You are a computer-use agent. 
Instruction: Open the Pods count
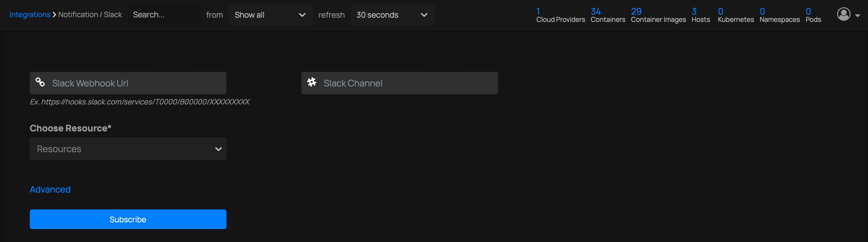pyautogui.click(x=813, y=15)
